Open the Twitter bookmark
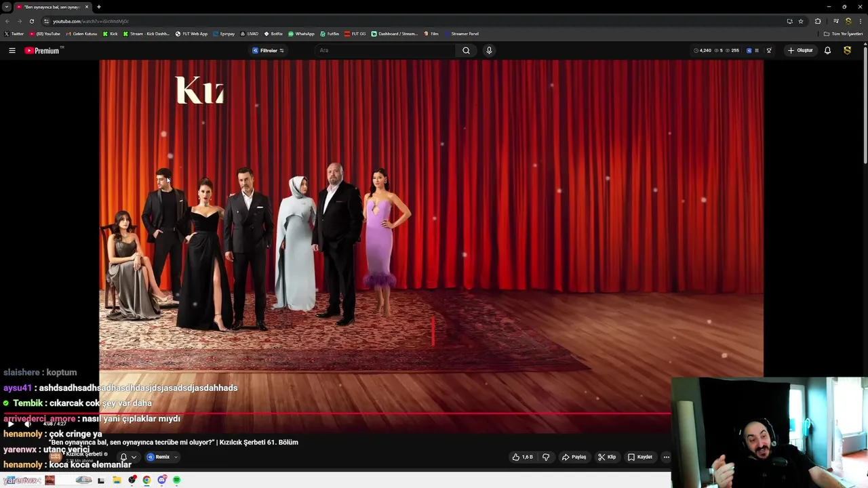This screenshot has width=868, height=488. coord(14,34)
